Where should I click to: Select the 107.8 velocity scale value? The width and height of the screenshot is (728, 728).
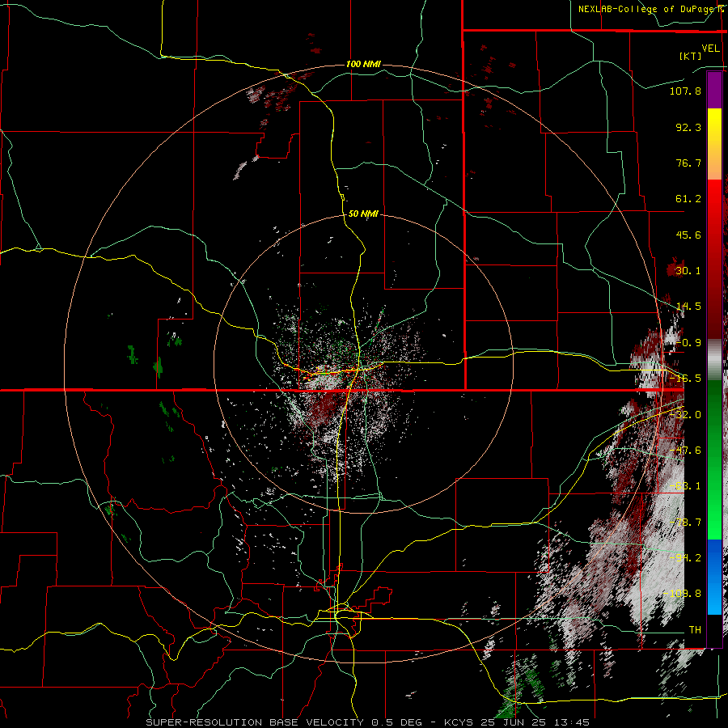[685, 91]
